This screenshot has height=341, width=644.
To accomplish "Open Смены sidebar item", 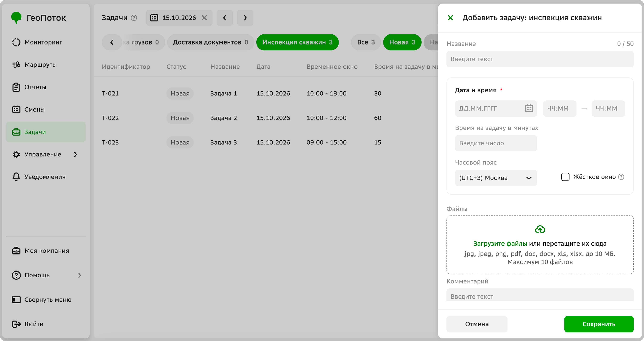I will click(x=46, y=109).
